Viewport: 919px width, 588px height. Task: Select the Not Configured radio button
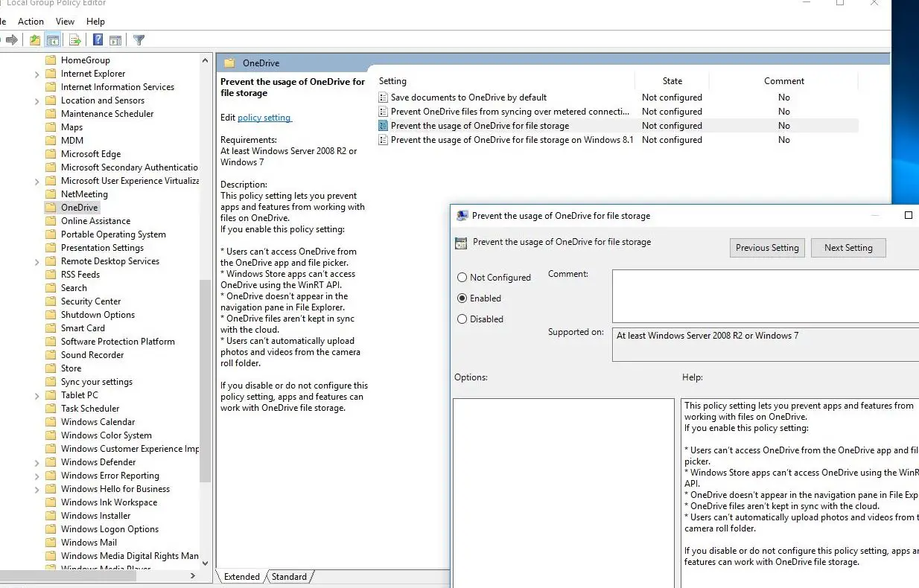pos(462,278)
